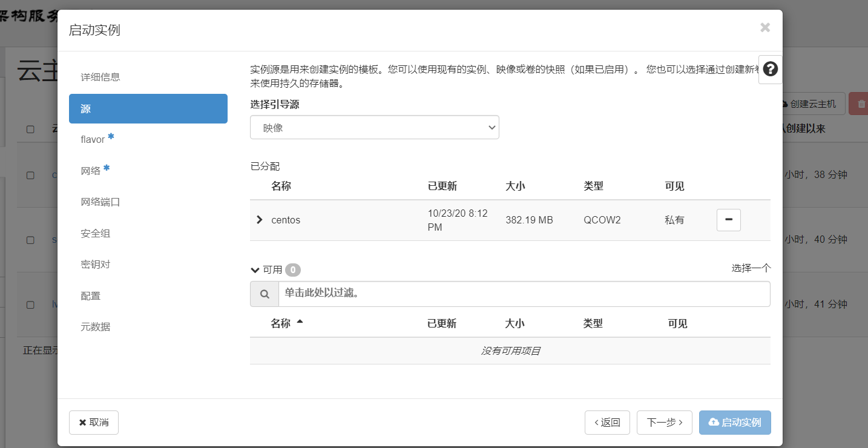Screen dimensions: 868x448
Task: Click the 已更新 header in available table
Action: pyautogui.click(x=442, y=324)
